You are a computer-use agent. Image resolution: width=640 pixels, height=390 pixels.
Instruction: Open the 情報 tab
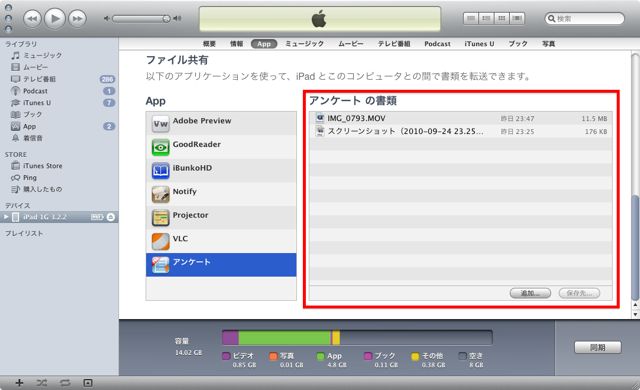236,44
